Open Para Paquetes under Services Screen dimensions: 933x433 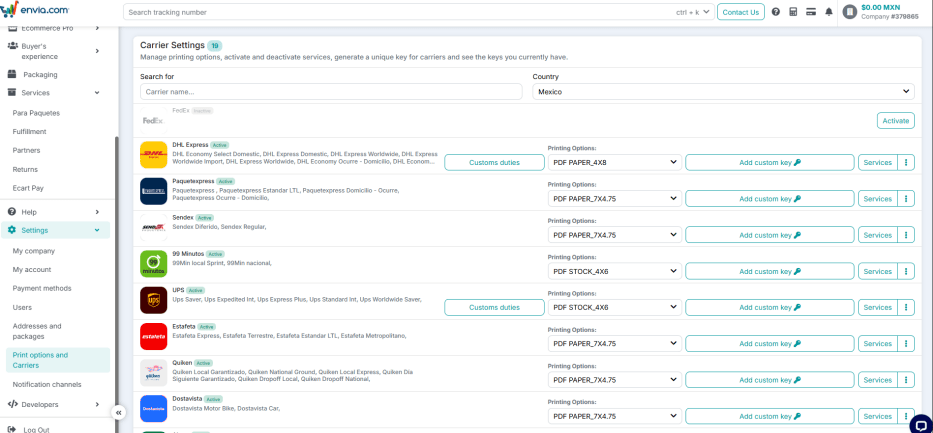tap(36, 113)
